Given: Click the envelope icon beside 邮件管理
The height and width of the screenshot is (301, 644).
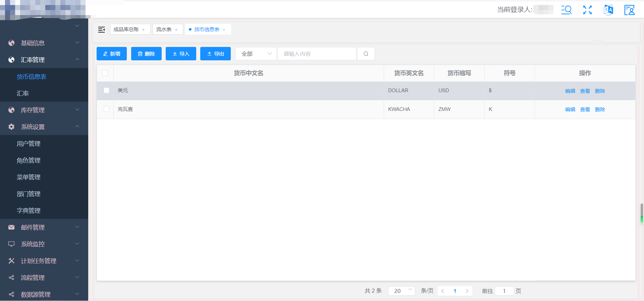Looking at the screenshot, I should click(11, 227).
